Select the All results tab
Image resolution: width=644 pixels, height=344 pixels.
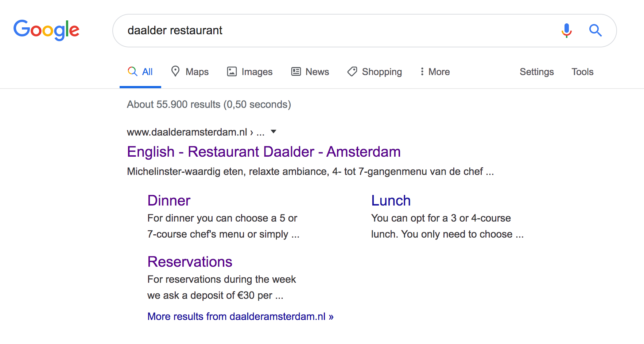click(x=140, y=72)
